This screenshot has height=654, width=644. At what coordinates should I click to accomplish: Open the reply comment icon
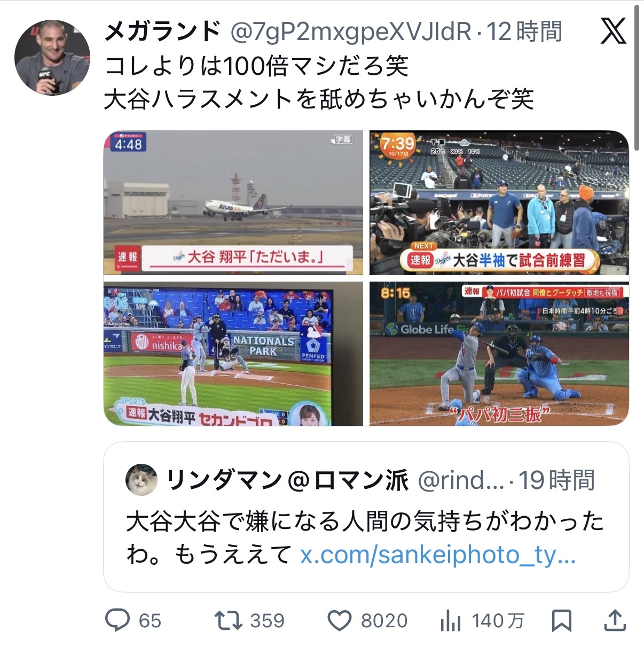[x=117, y=620]
